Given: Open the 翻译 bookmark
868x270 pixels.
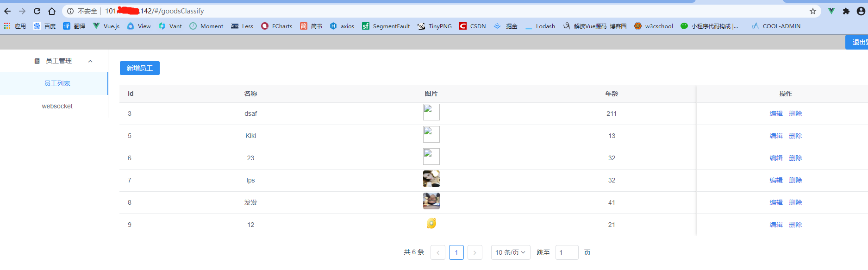Looking at the screenshot, I should point(74,26).
